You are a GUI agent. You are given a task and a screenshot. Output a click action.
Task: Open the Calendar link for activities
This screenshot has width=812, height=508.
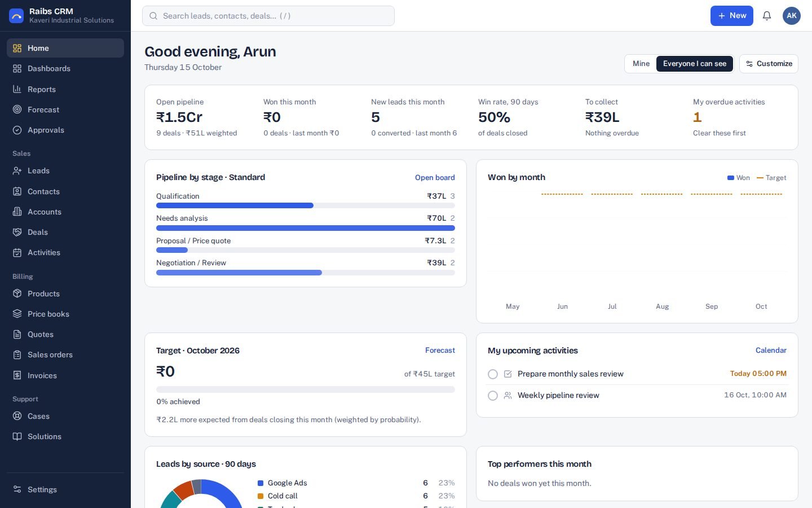(x=771, y=351)
